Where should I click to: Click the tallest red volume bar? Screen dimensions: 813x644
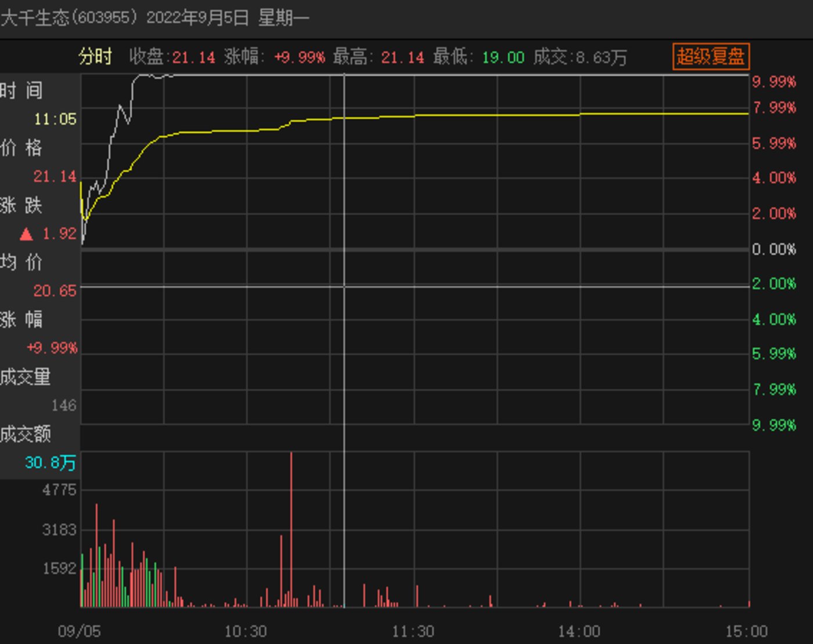click(291, 528)
